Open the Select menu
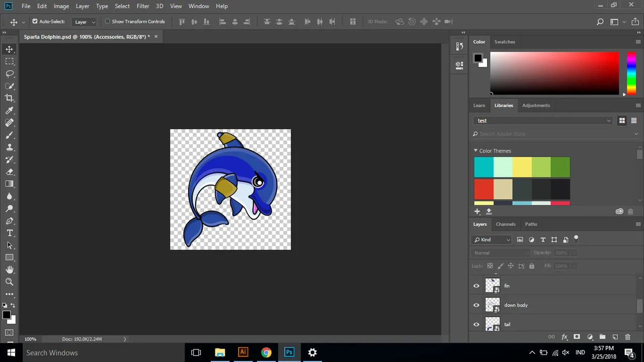 click(x=122, y=6)
